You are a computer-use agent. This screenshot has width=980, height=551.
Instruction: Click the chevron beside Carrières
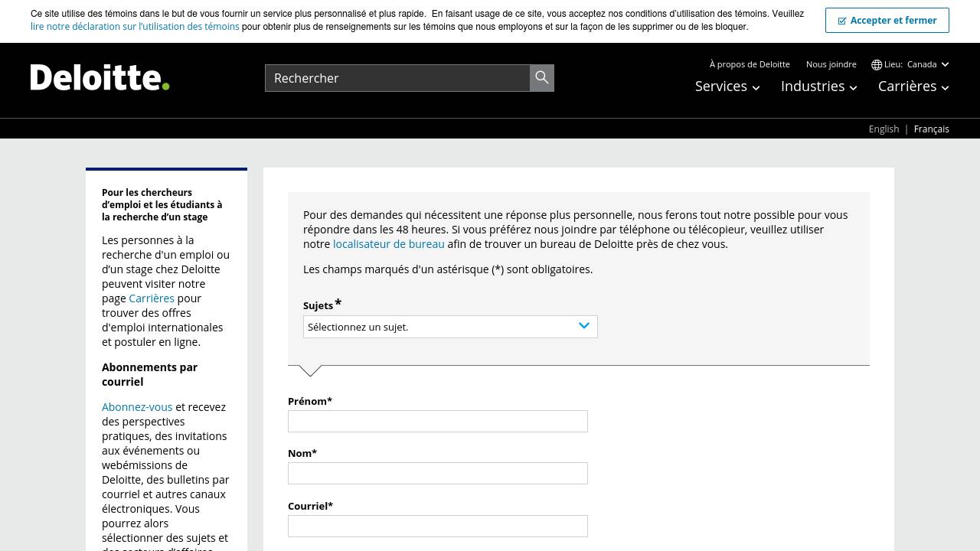[945, 88]
